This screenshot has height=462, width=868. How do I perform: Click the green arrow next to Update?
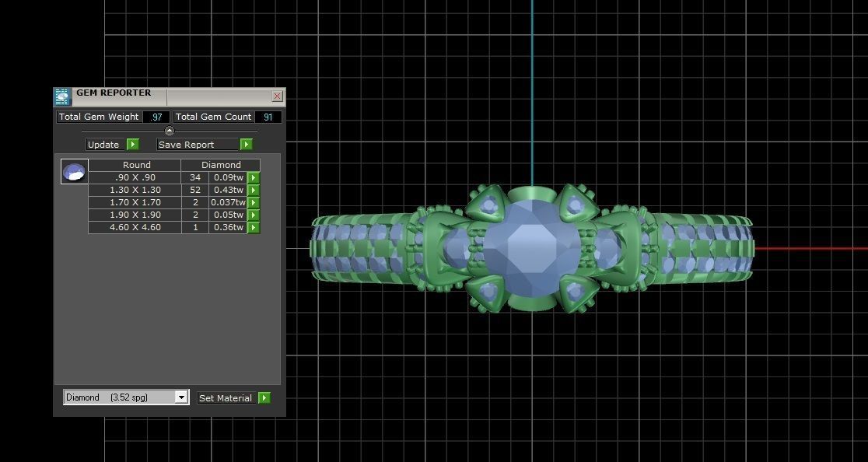[x=133, y=145]
